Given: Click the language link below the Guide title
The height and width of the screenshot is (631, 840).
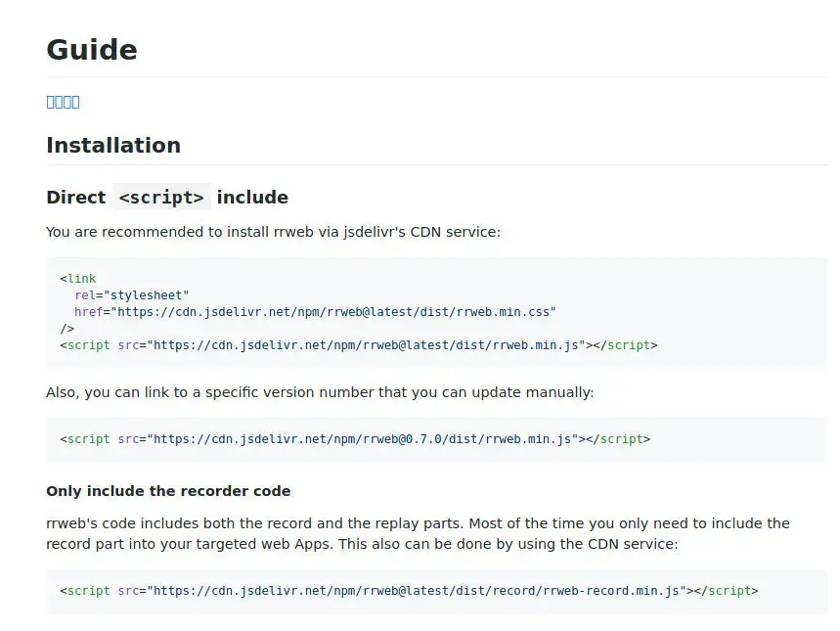Looking at the screenshot, I should 63,102.
